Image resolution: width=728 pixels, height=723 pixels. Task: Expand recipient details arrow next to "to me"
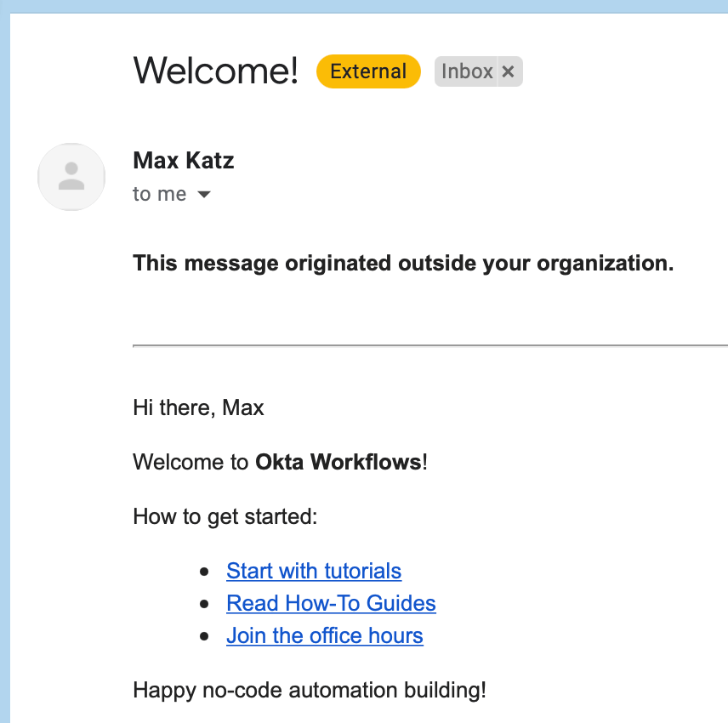coord(203,195)
